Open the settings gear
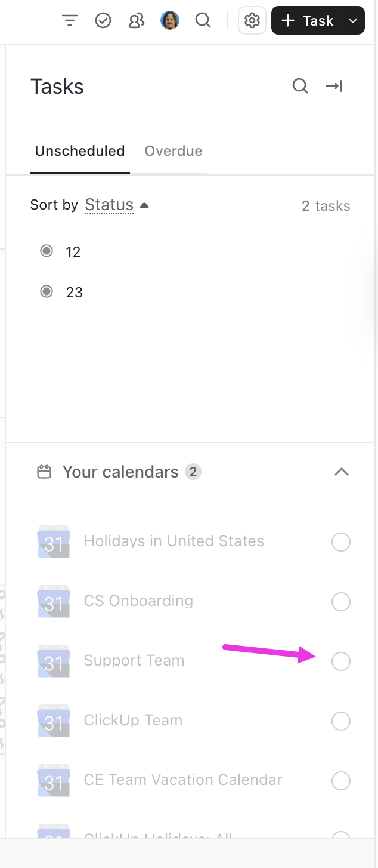This screenshot has height=868, width=378. (x=252, y=20)
